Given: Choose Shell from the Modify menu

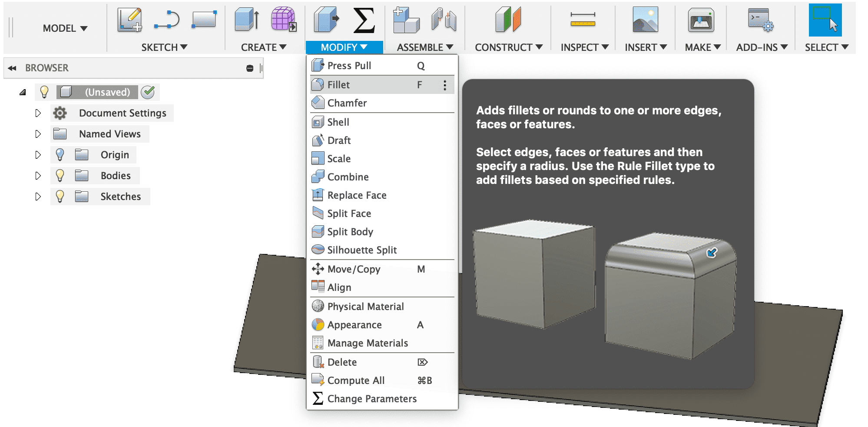Looking at the screenshot, I should pos(382,122).
